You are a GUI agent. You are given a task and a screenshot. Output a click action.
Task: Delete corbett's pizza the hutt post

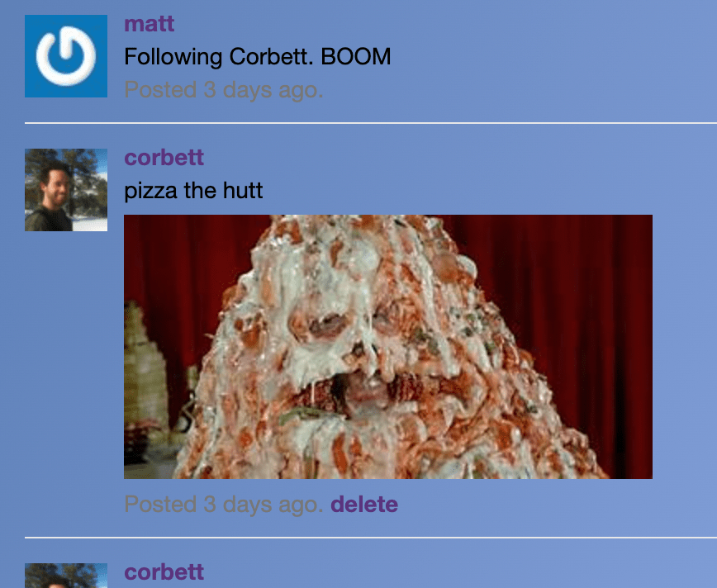364,505
